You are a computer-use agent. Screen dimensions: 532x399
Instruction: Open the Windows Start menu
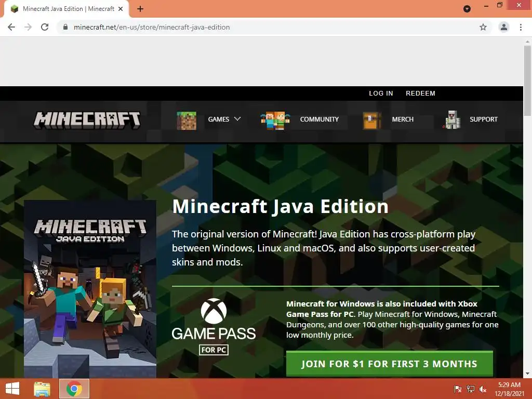12,389
